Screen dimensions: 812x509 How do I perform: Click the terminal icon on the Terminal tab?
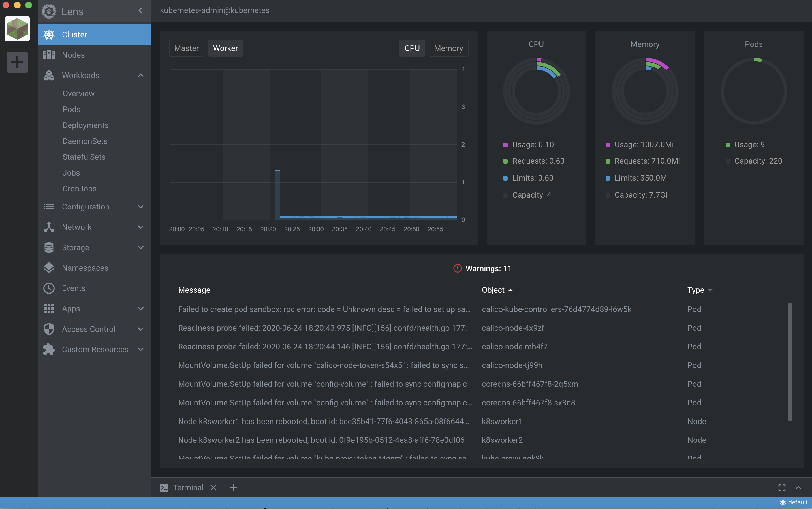pos(164,487)
